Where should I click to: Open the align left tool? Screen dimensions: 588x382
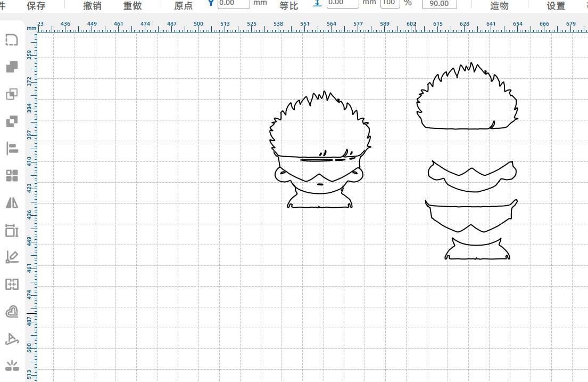tap(12, 149)
